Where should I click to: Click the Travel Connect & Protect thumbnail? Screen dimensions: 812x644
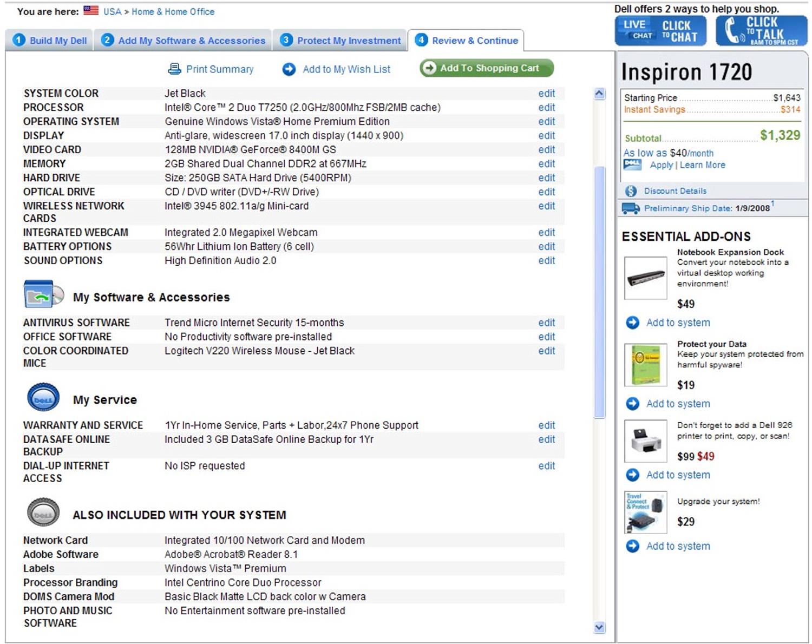pos(646,512)
